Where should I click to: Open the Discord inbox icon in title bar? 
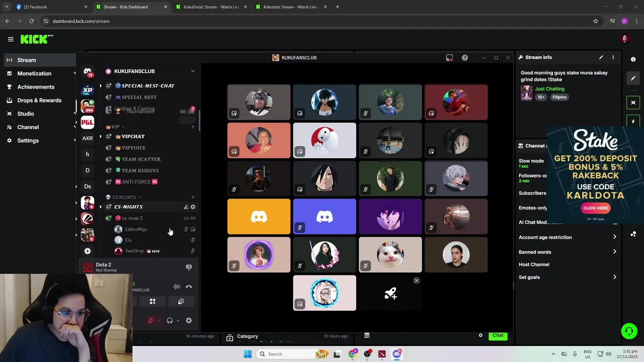click(x=449, y=58)
